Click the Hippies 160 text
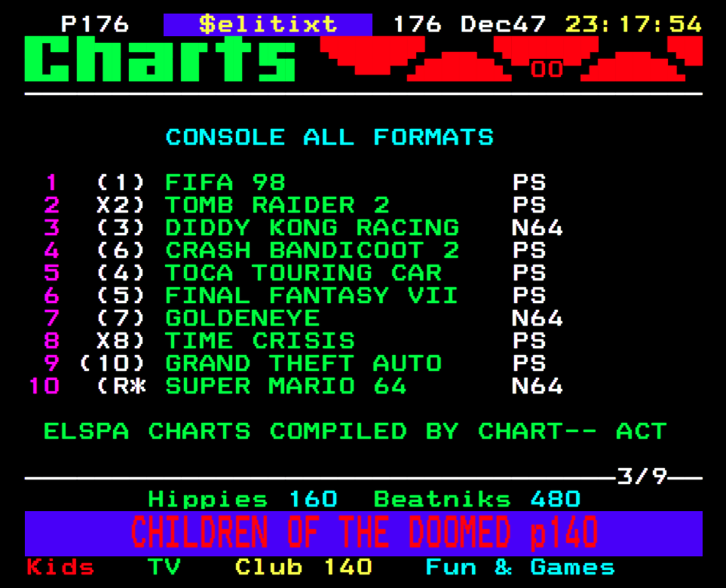726x588 pixels. pyautogui.click(x=243, y=499)
